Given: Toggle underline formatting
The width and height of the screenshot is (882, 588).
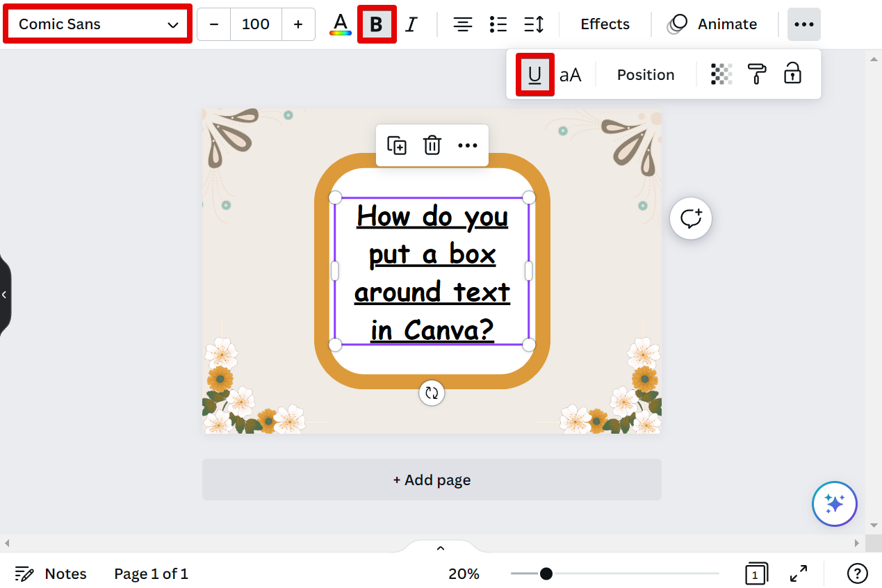Looking at the screenshot, I should pyautogui.click(x=534, y=74).
